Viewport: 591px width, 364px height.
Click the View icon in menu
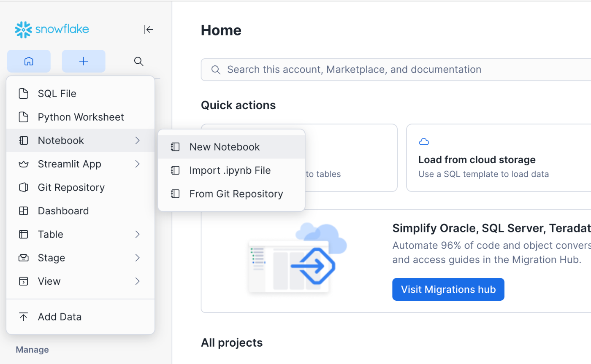coord(24,281)
